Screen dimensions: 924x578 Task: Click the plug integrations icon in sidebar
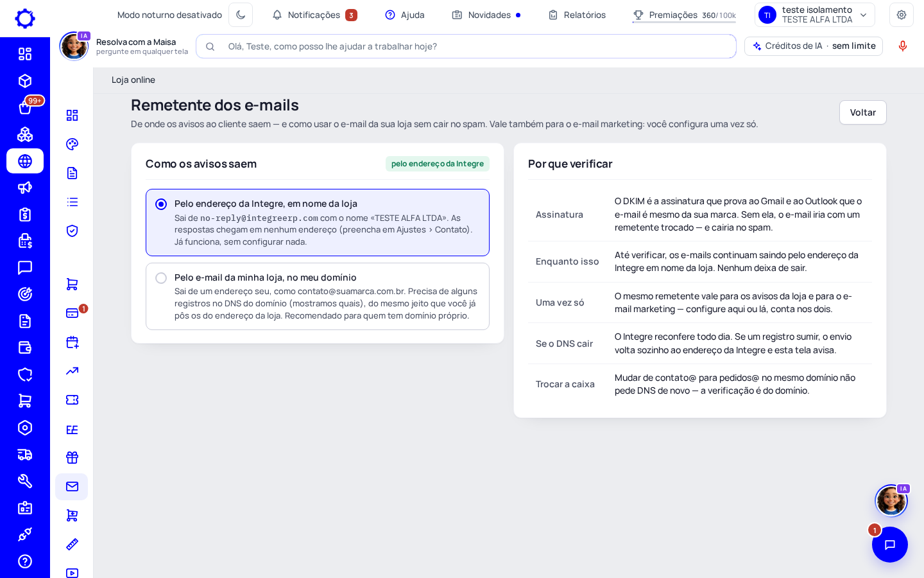(25, 534)
